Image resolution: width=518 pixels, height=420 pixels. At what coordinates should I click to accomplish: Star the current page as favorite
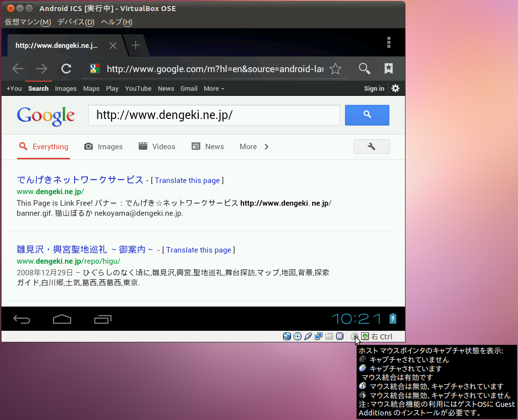pos(335,69)
